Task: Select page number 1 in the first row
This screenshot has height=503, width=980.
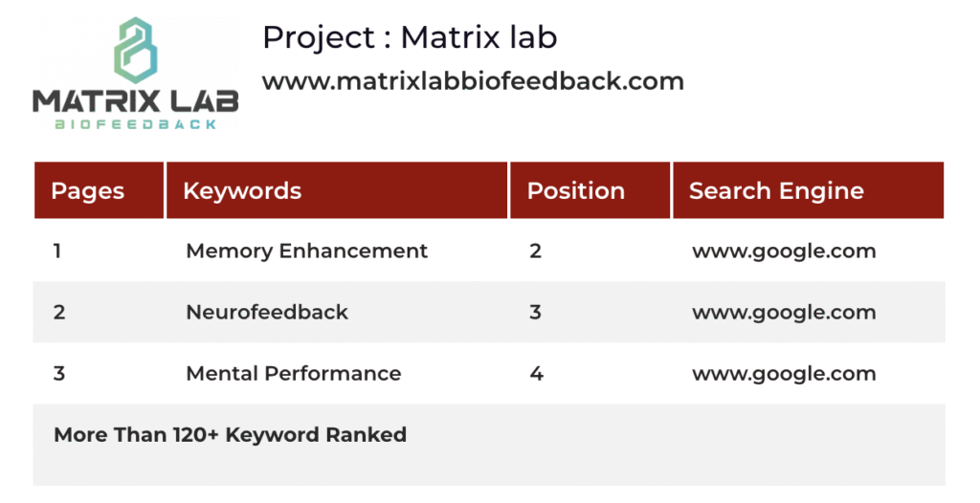Action: [x=57, y=251]
